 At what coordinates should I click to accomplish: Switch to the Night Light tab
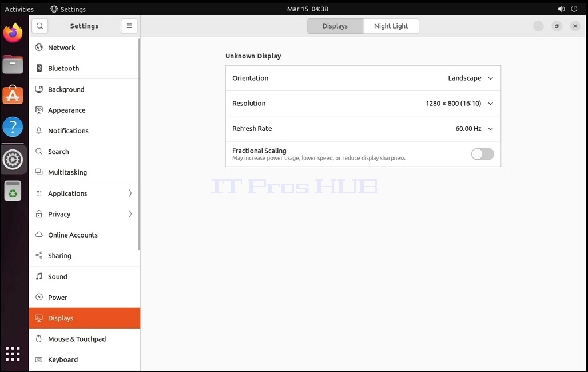[391, 26]
